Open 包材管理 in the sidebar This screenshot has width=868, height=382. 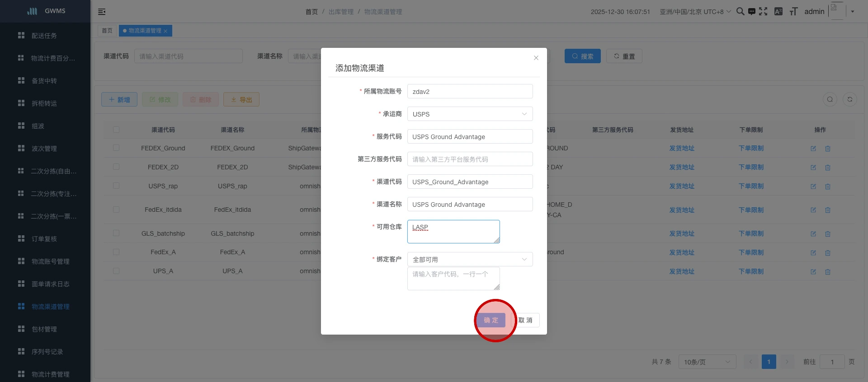[x=45, y=329]
